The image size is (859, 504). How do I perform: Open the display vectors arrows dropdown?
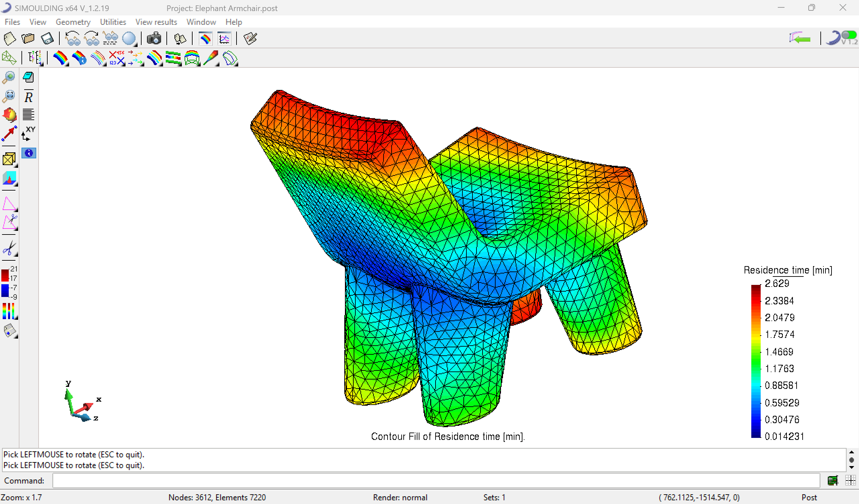(x=136, y=58)
